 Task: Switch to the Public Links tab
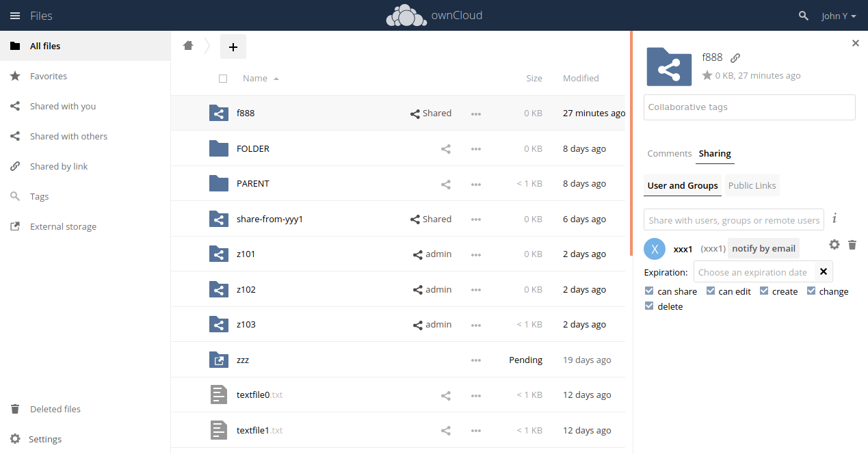click(751, 185)
